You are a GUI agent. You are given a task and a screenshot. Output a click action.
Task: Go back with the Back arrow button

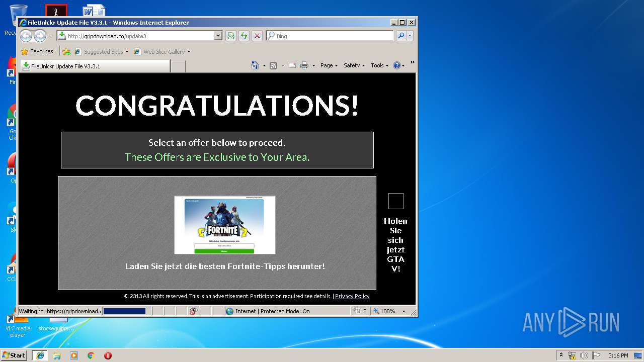pos(26,36)
